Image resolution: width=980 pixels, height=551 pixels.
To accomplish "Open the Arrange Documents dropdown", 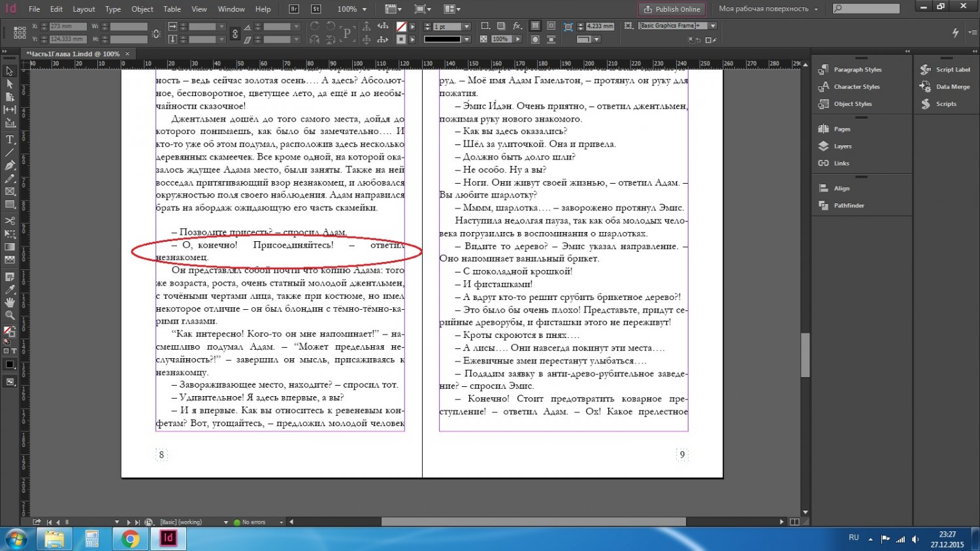I will (x=452, y=9).
